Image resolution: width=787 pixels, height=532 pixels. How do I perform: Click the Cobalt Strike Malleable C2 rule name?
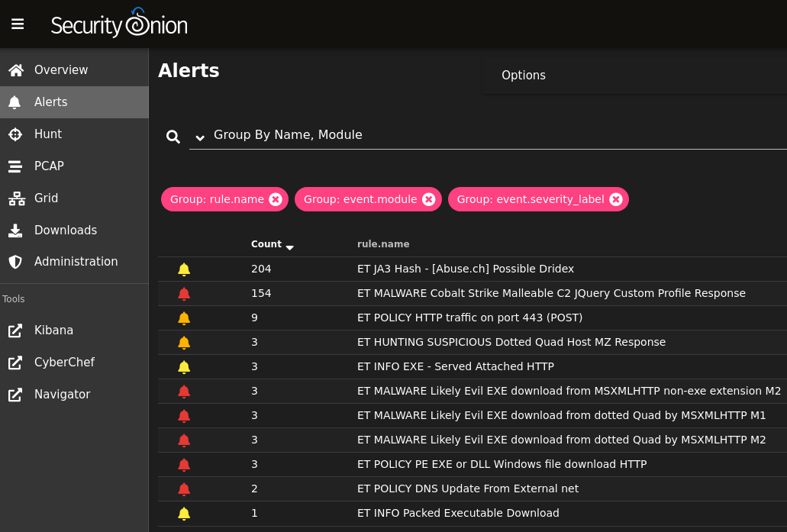pos(551,294)
